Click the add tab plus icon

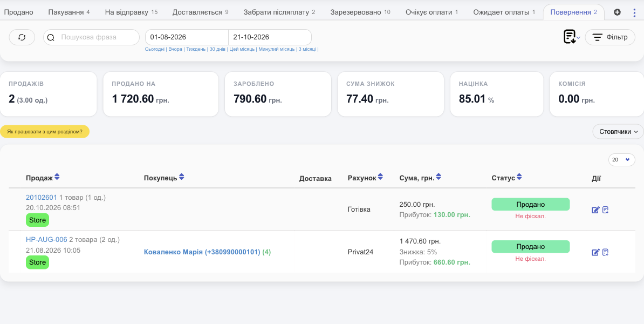[617, 12]
